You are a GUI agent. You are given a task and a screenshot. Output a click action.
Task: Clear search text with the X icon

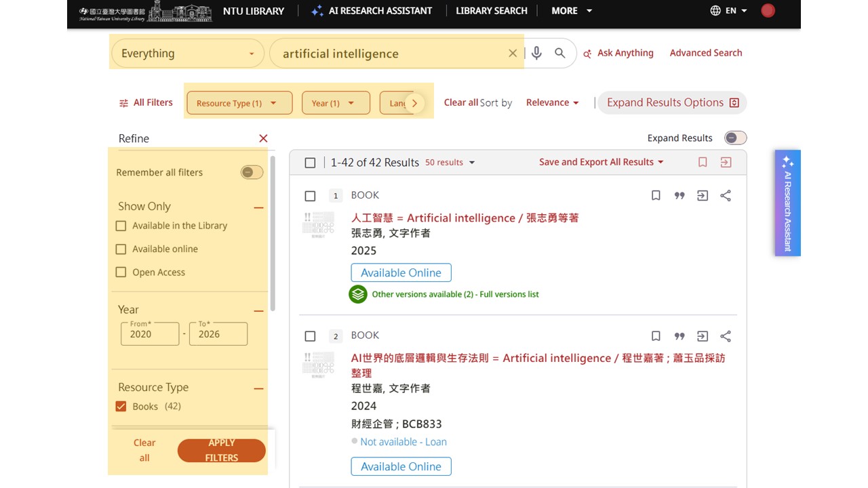click(x=513, y=54)
